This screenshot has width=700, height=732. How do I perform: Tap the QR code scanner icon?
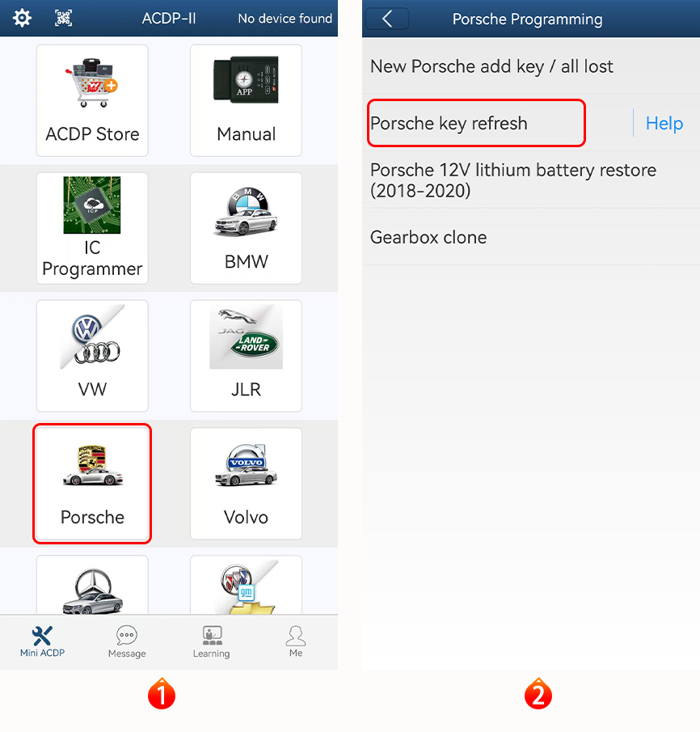[x=64, y=19]
